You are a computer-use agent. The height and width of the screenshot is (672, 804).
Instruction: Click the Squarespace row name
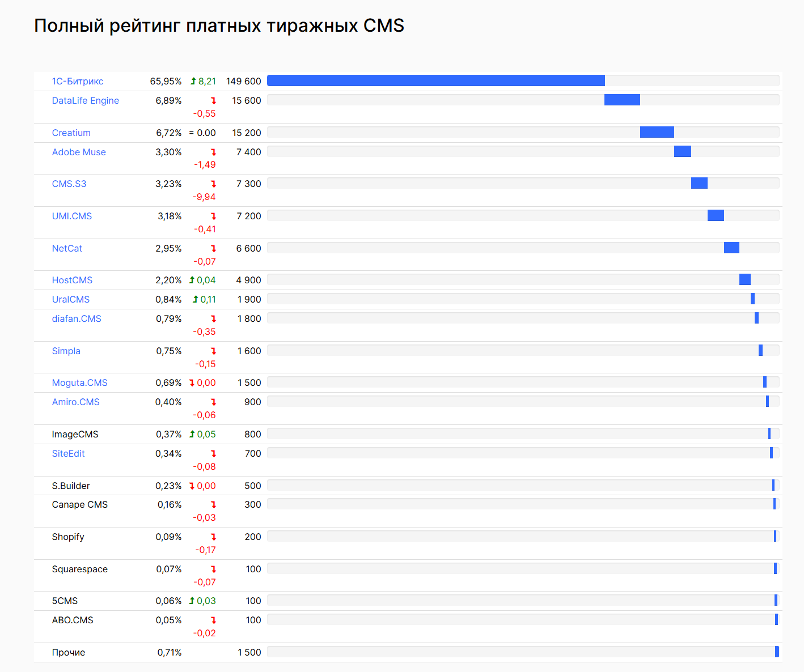pos(80,569)
